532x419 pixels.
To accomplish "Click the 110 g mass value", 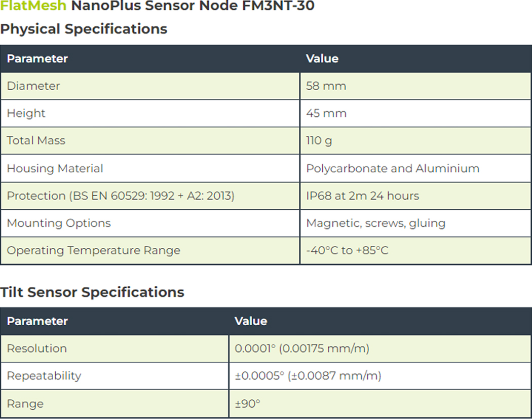I will 319,141.
